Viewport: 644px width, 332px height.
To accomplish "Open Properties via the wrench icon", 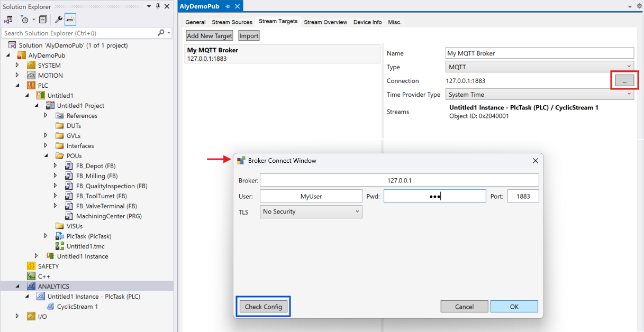I will (59, 20).
